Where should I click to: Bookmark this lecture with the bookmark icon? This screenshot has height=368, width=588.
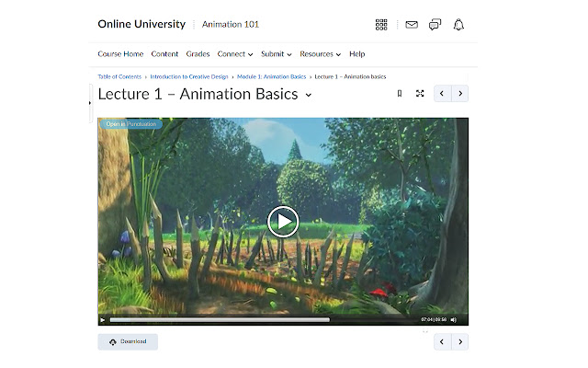point(400,94)
